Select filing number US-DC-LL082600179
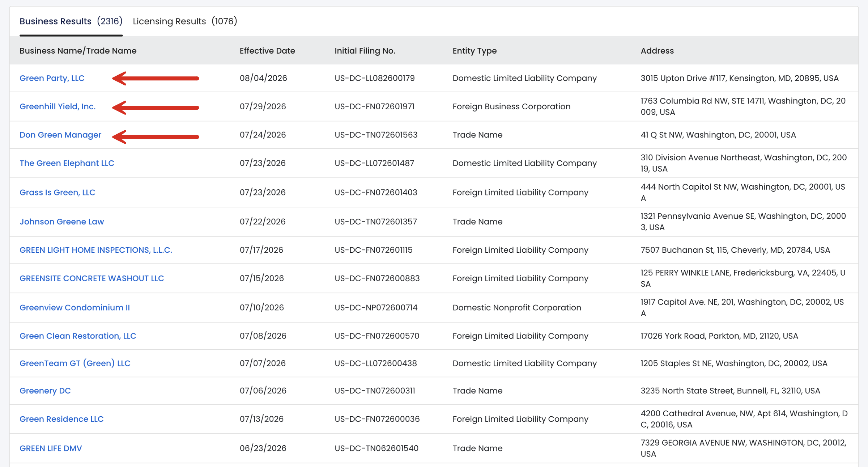The height and width of the screenshot is (467, 868). click(x=375, y=78)
